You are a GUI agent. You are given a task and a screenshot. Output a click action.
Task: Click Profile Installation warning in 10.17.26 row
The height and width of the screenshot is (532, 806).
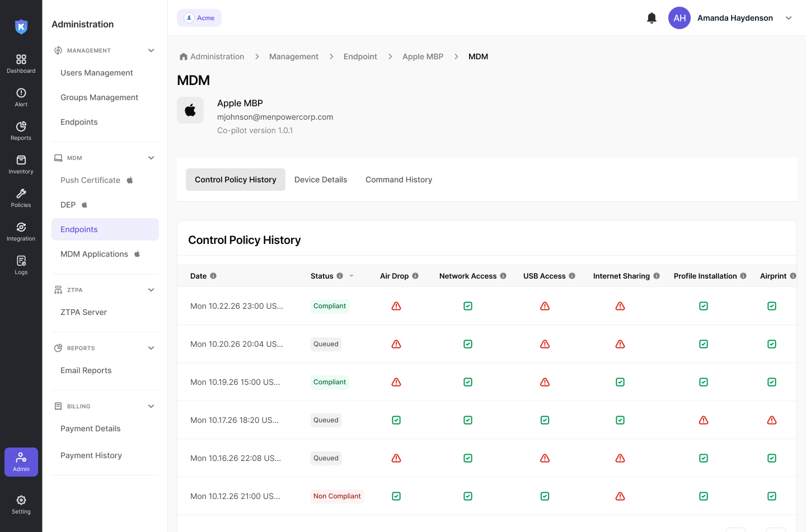[x=704, y=420]
